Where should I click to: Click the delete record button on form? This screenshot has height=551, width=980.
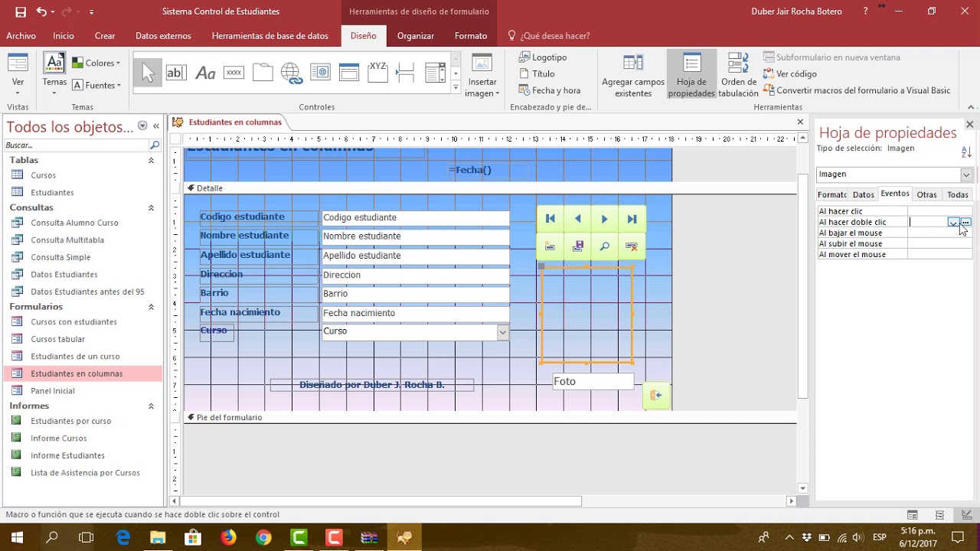pyautogui.click(x=632, y=246)
